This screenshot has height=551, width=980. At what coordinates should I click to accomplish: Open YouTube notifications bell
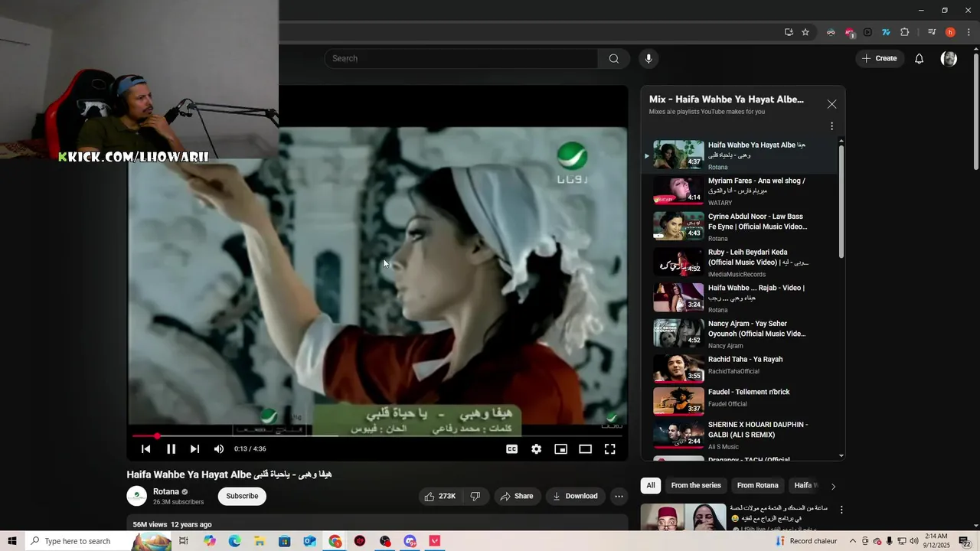[920, 59]
